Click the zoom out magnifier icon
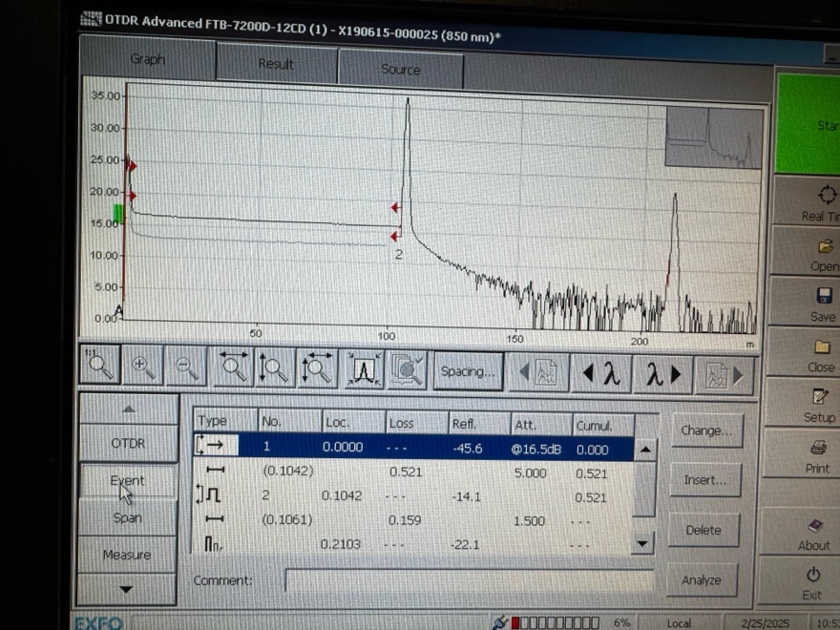The width and height of the screenshot is (840, 630). coord(186,367)
